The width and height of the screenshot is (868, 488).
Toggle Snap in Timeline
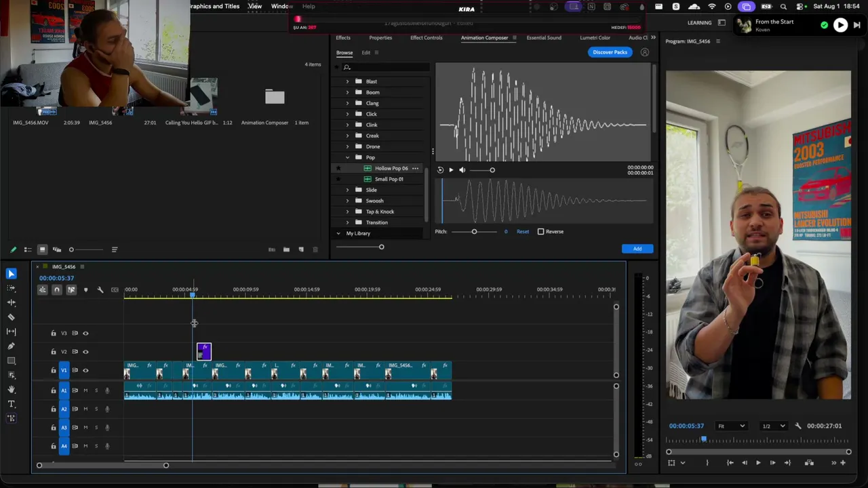[57, 290]
